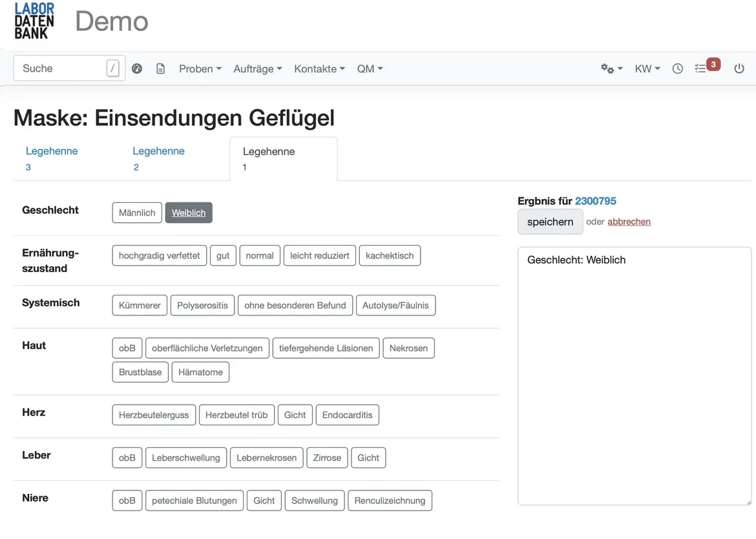Screen dimensions: 756x539
Task: Click into the Suche search field
Action: click(58, 68)
